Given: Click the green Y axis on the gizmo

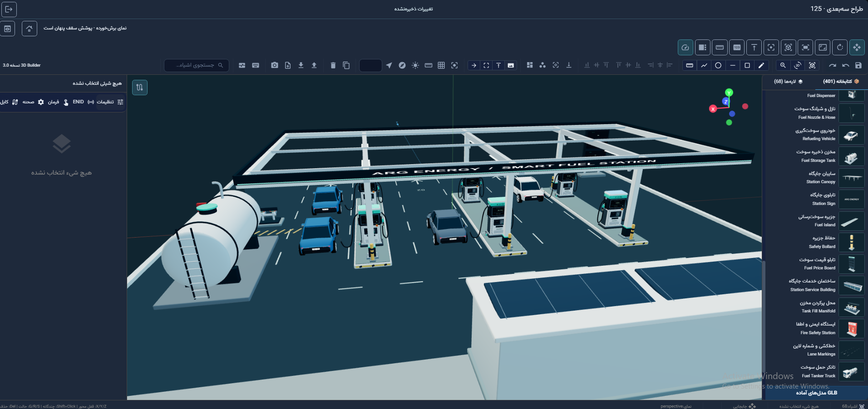Looking at the screenshot, I should [x=729, y=93].
